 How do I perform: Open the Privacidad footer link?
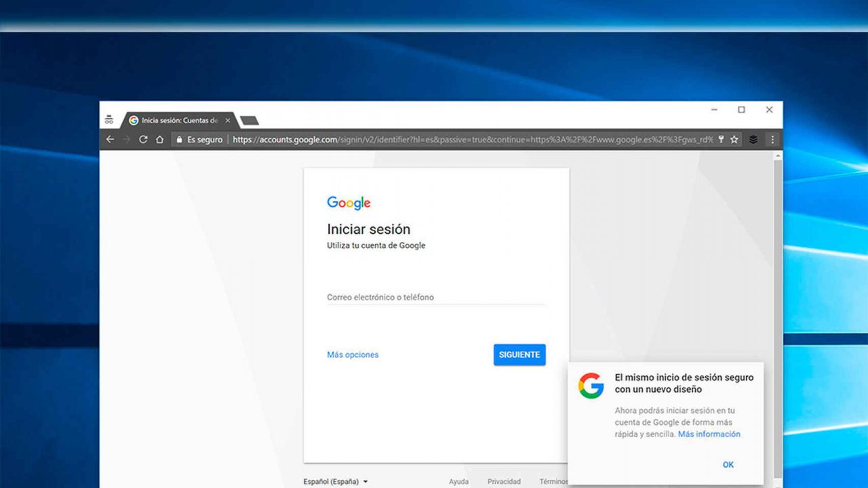[504, 481]
